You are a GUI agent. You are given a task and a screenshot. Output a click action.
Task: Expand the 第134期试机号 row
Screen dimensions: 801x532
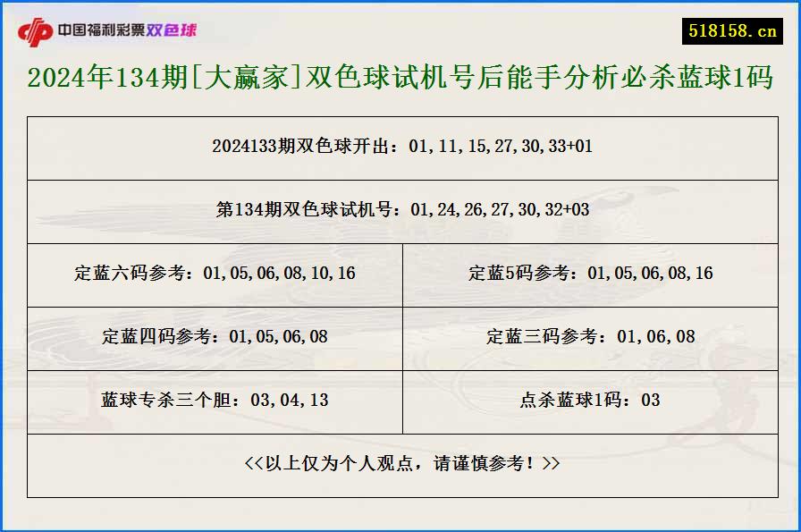(400, 211)
